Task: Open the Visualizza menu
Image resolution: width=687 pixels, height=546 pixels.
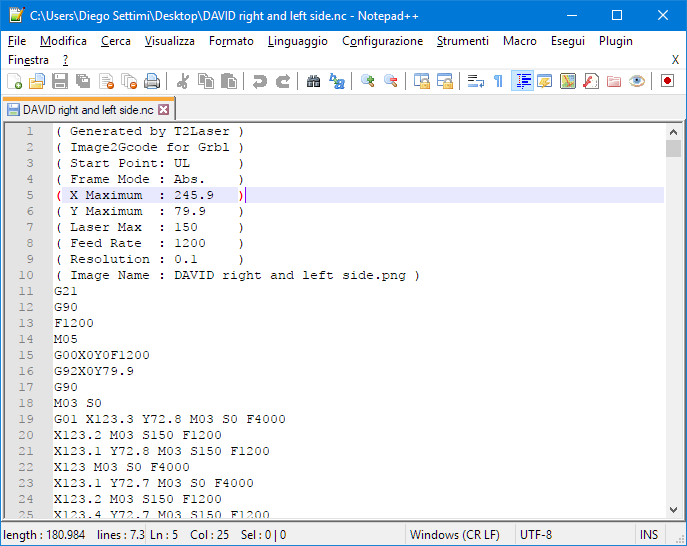Action: coord(169,41)
